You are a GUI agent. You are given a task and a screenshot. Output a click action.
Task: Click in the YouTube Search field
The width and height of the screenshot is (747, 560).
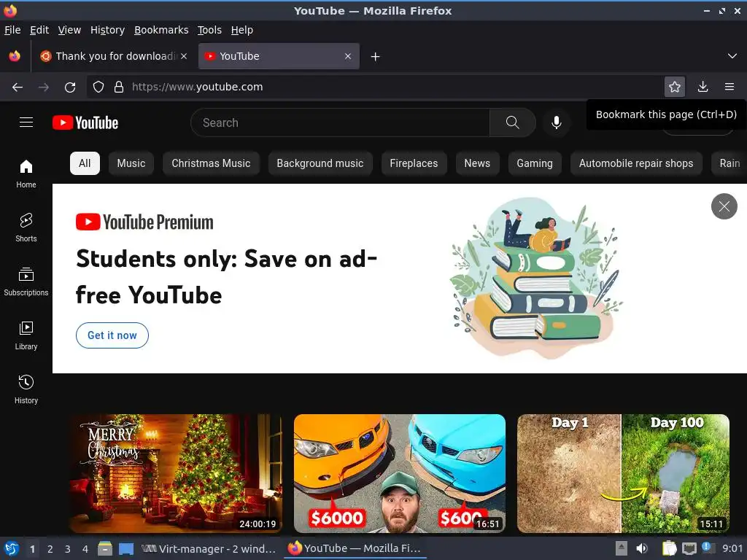[340, 122]
